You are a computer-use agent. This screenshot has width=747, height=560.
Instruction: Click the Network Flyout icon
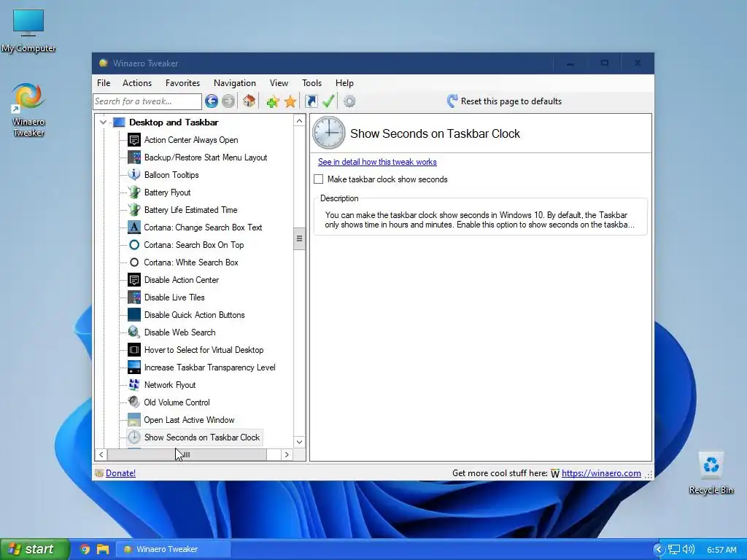click(134, 385)
